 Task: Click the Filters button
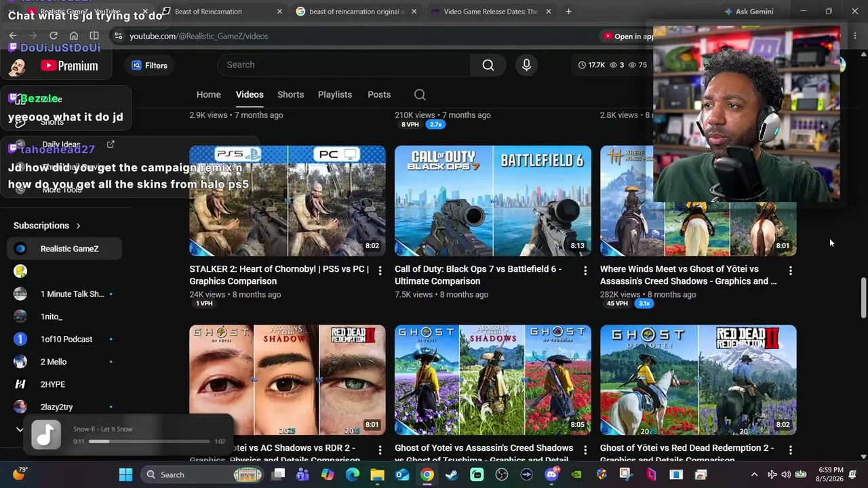point(149,66)
